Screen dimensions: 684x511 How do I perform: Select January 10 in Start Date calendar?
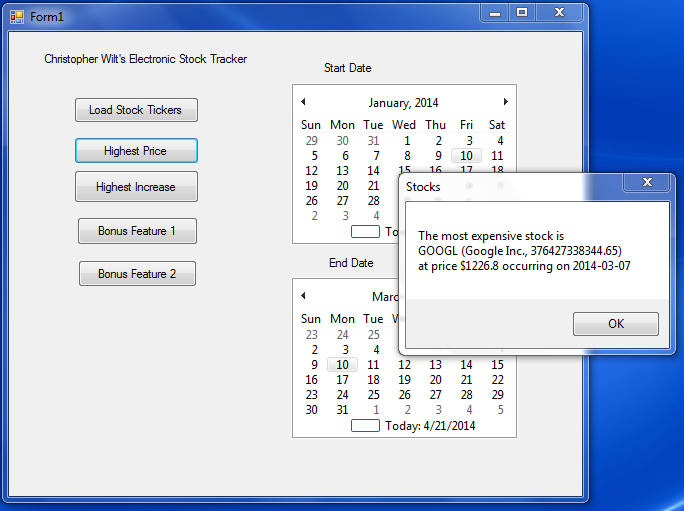466,156
